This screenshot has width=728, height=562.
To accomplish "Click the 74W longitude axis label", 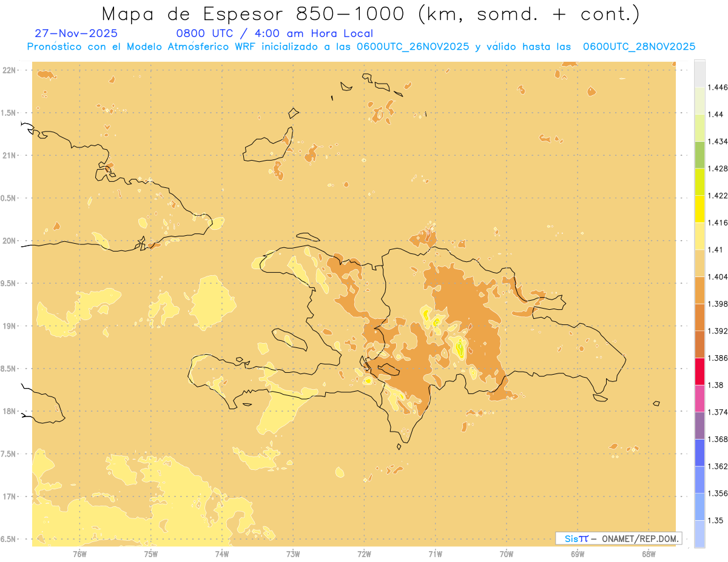I will pyautogui.click(x=222, y=554).
